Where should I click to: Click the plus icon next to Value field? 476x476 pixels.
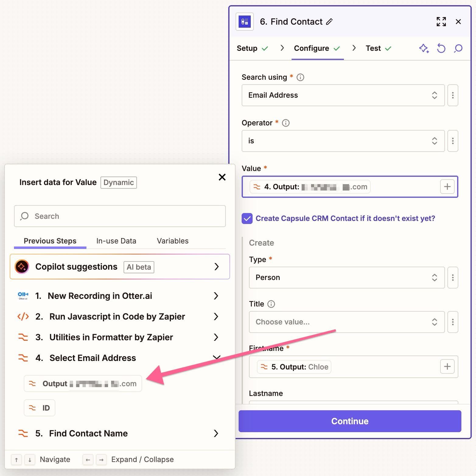coord(447,187)
